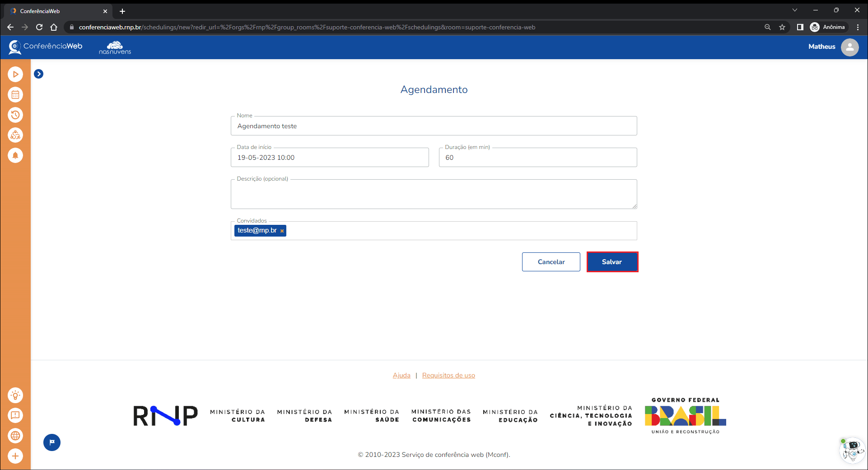868x470 pixels.
Task: Open the calendar scheduling icon
Action: coord(15,95)
